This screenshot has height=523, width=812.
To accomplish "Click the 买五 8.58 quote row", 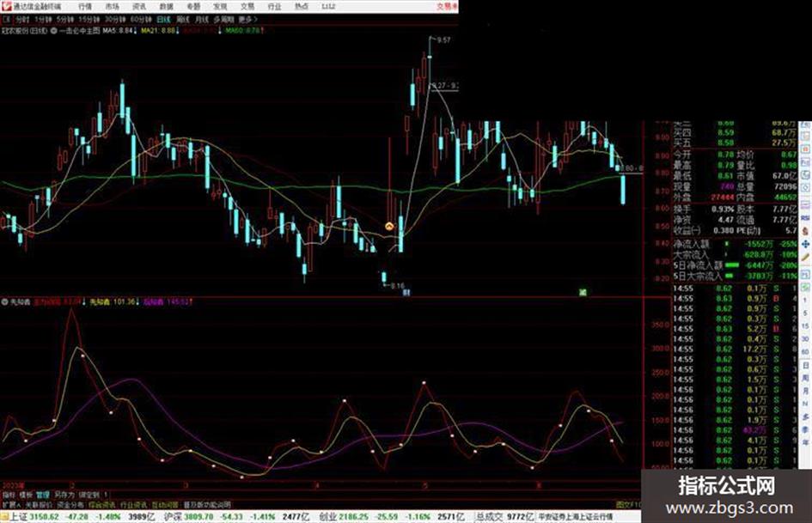I will pyautogui.click(x=735, y=143).
